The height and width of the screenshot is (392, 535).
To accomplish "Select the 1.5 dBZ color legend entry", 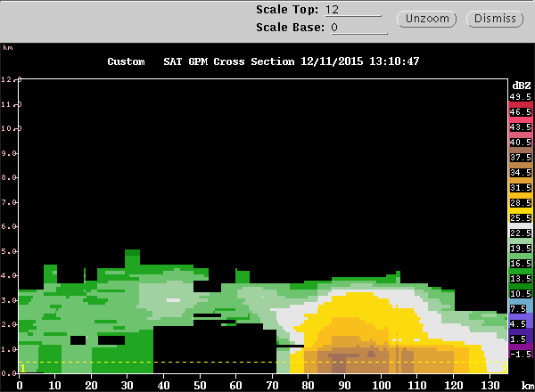I will click(518, 339).
